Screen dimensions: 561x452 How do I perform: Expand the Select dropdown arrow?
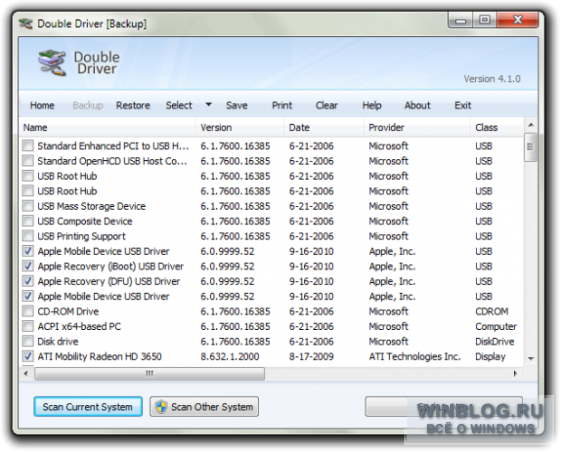tap(209, 105)
